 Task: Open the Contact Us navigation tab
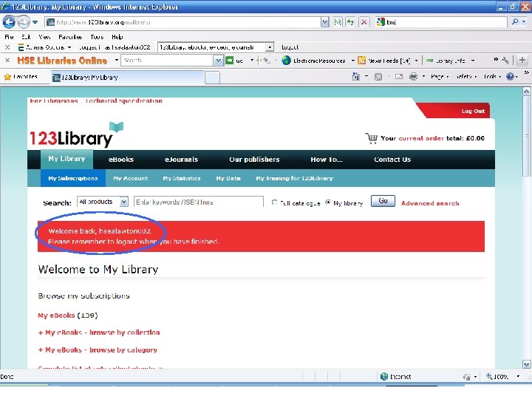click(x=392, y=160)
